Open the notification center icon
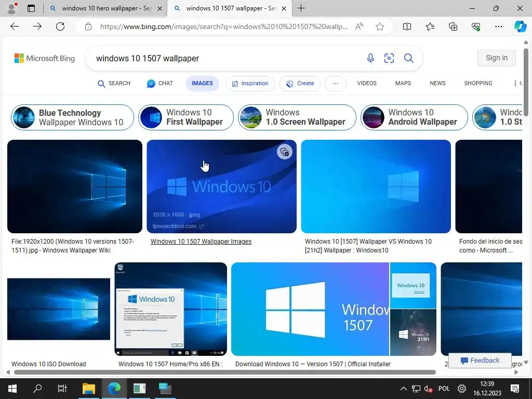Screen dimensions: 532x399 (x=515, y=389)
